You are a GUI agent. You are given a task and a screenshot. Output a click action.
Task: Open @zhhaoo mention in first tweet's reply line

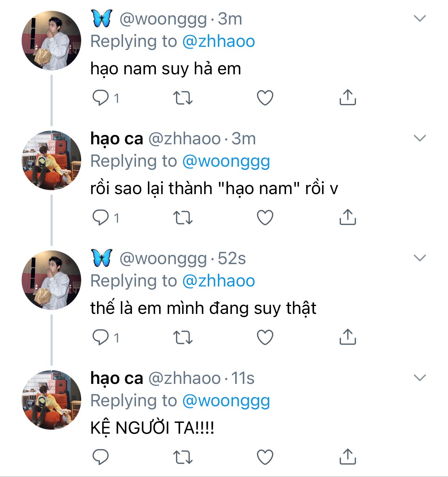click(x=219, y=41)
